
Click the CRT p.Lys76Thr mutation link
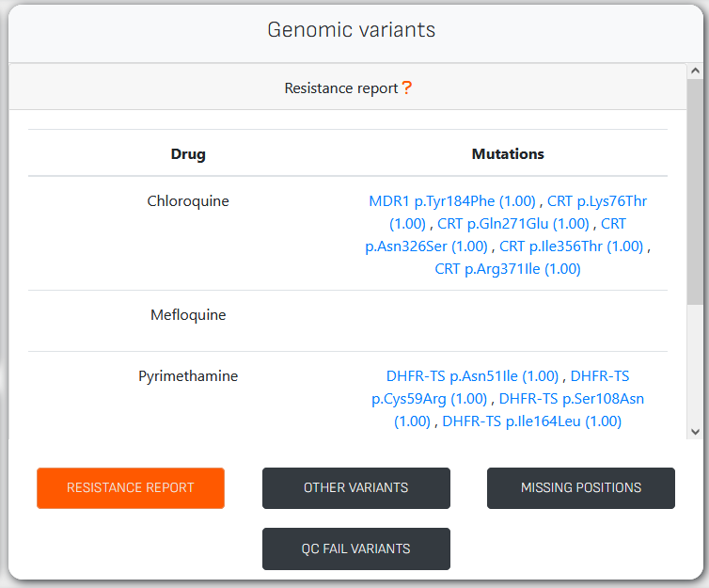tap(596, 201)
